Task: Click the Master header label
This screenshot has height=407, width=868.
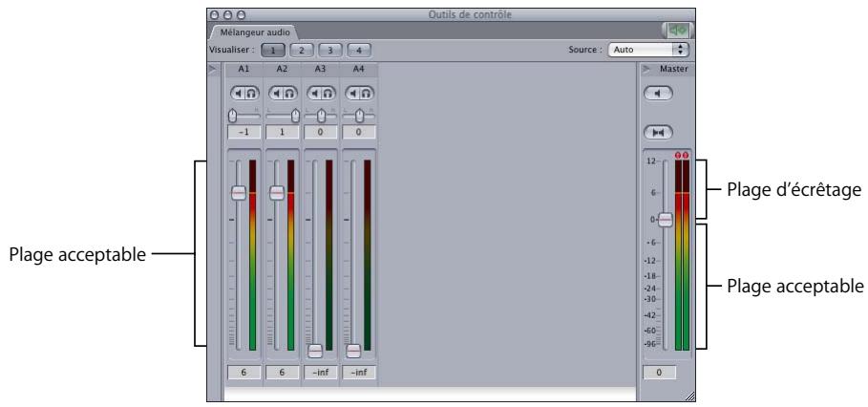Action: pyautogui.click(x=674, y=69)
